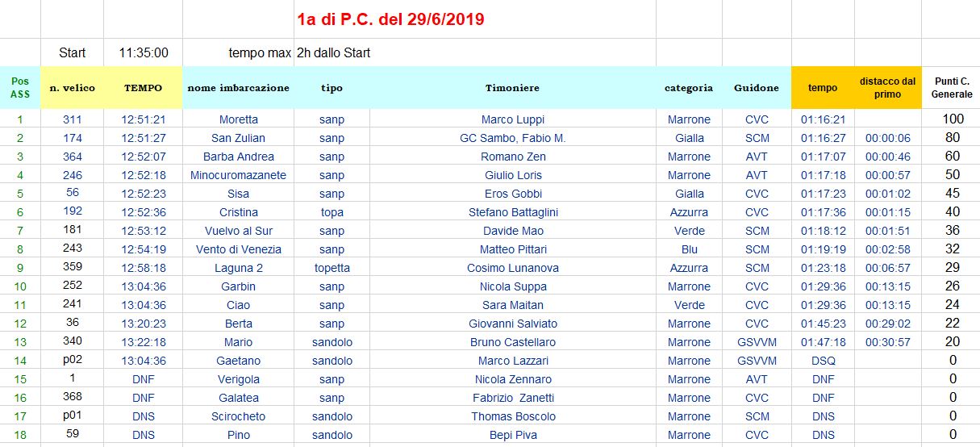
Task: Click the orange 'tempo' header cell
Action: (x=823, y=88)
